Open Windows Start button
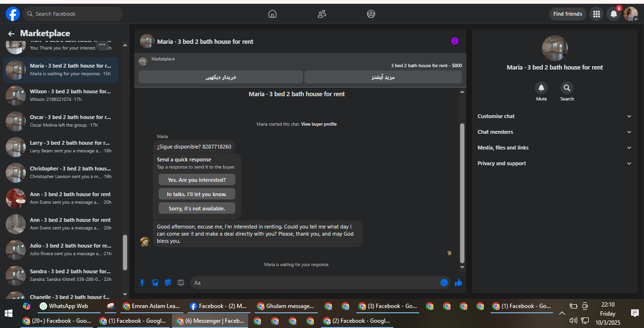 point(8,313)
